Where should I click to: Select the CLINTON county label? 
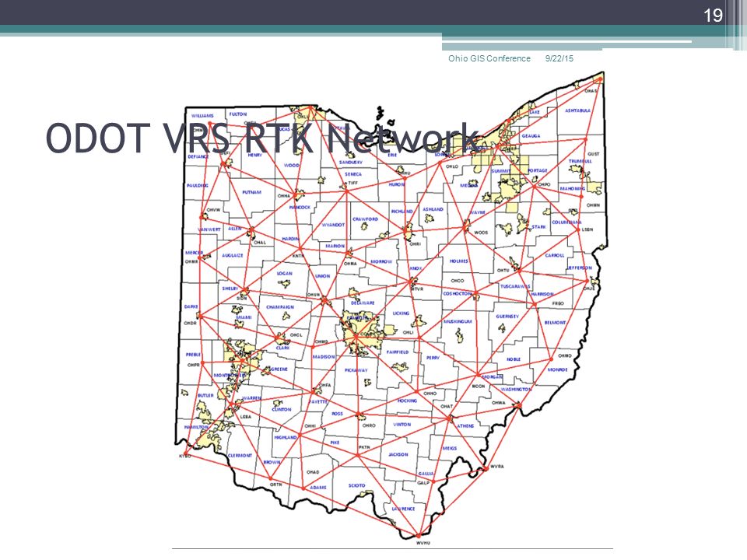pyautogui.click(x=281, y=410)
